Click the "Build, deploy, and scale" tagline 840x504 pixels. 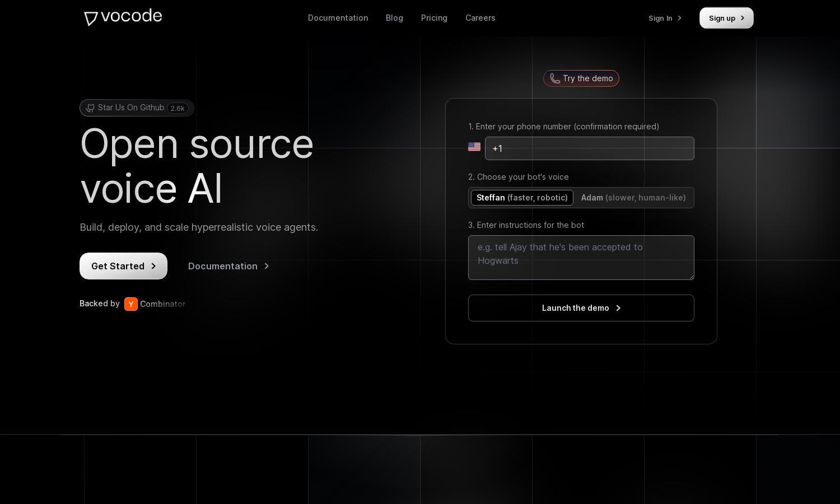(199, 227)
